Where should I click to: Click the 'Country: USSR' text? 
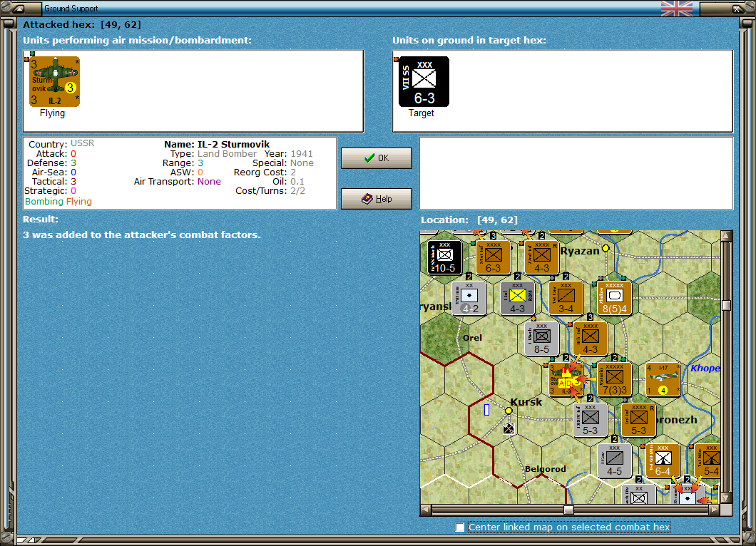(x=61, y=143)
